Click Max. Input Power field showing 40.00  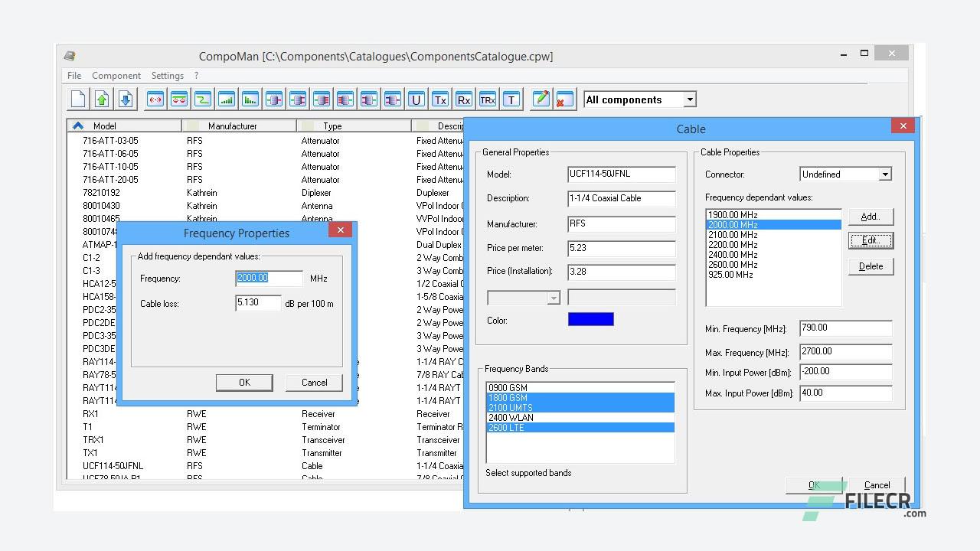pyautogui.click(x=846, y=393)
